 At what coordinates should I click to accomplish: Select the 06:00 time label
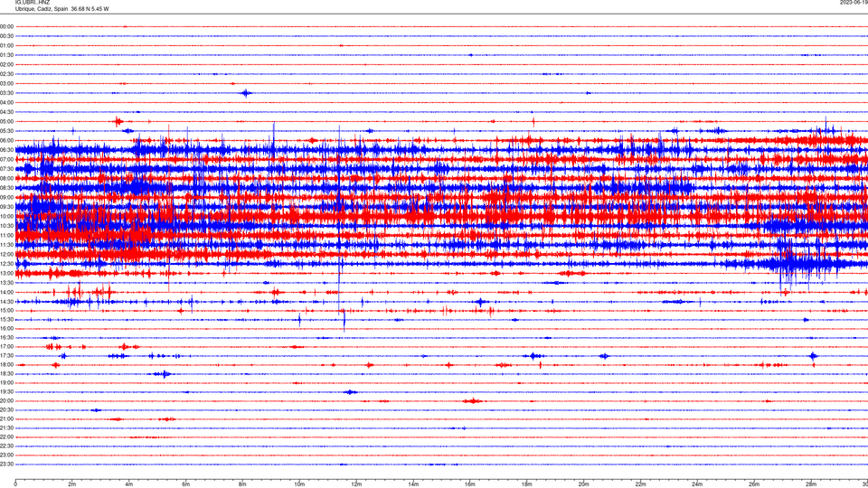click(6, 141)
